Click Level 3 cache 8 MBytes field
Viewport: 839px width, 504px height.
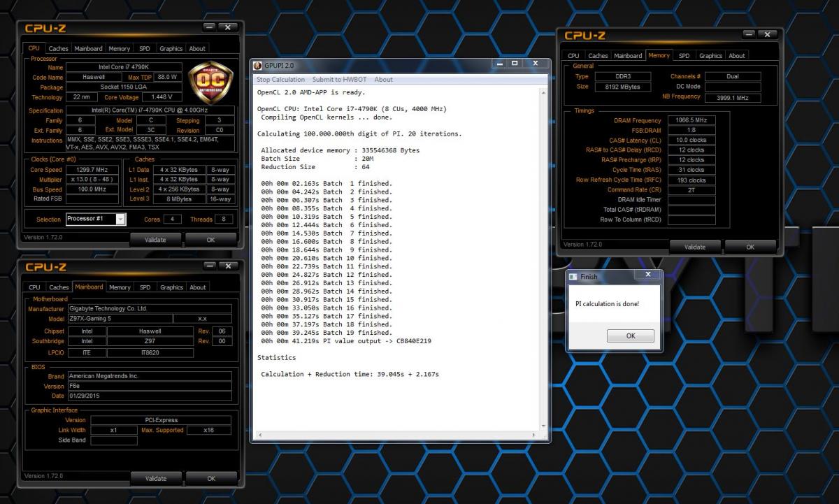pos(179,199)
